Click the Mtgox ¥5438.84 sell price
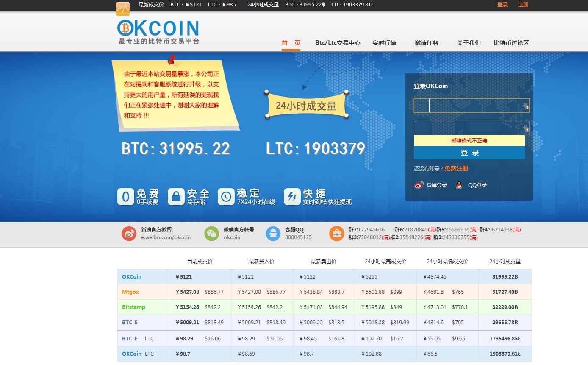This screenshot has height=365, width=588. point(311,292)
